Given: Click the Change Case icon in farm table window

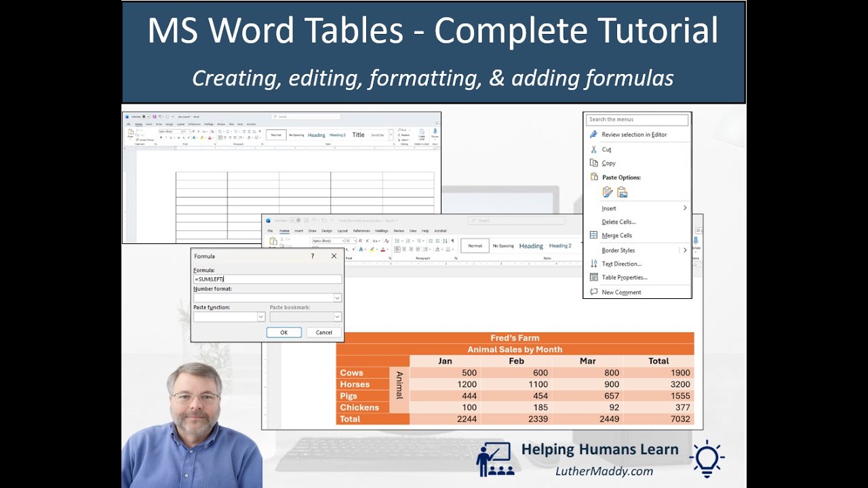Looking at the screenshot, I should tap(376, 241).
